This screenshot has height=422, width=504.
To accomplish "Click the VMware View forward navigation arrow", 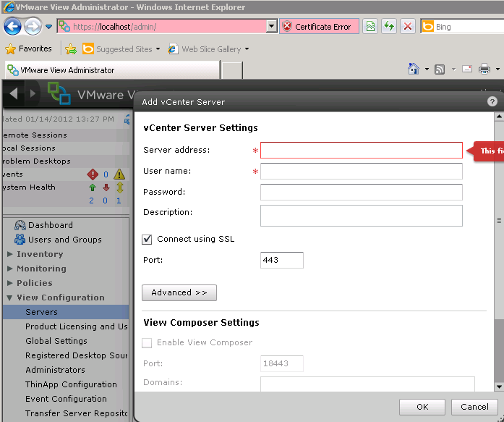I will tap(33, 93).
